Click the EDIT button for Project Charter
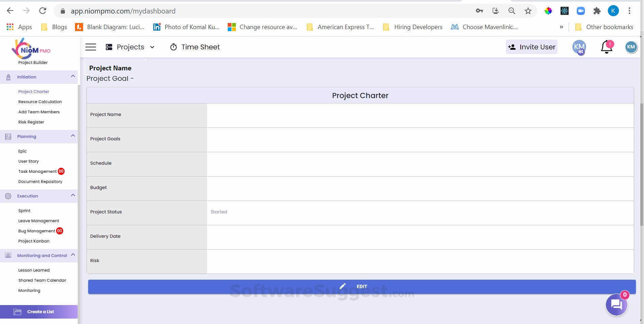This screenshot has width=644, height=324. [361, 286]
